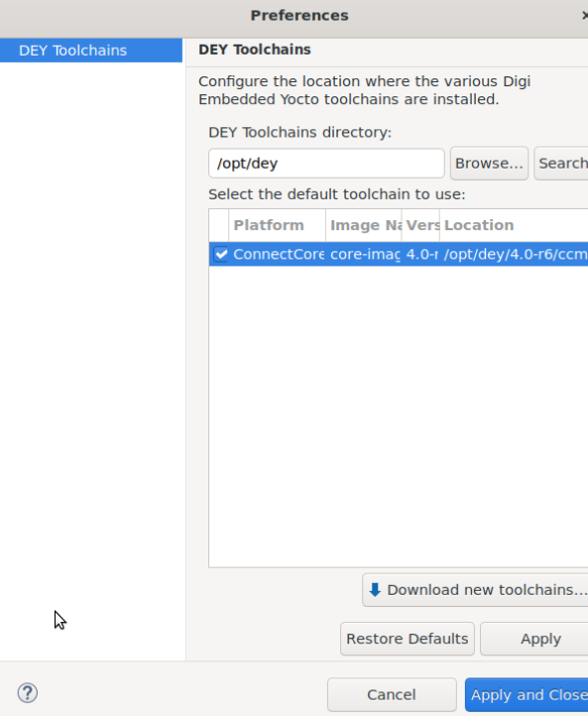Click the core-image cell in the row
Screen dimensions: 588x716
click(365, 254)
